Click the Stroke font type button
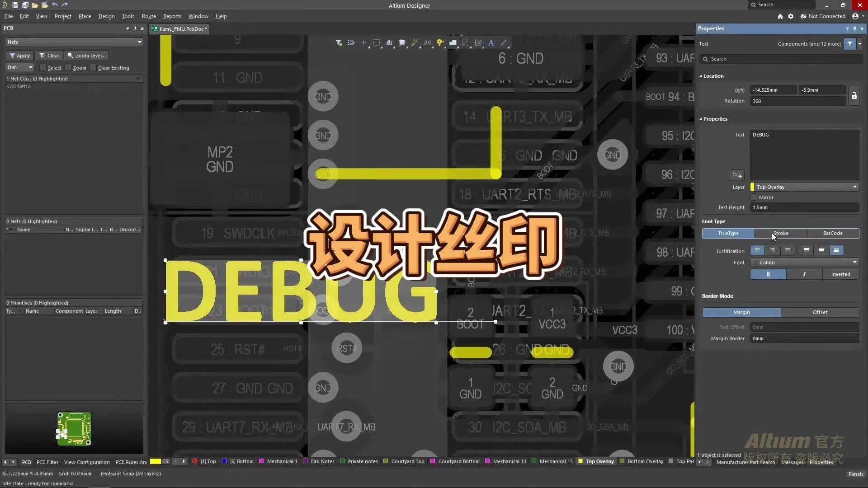 coord(780,233)
